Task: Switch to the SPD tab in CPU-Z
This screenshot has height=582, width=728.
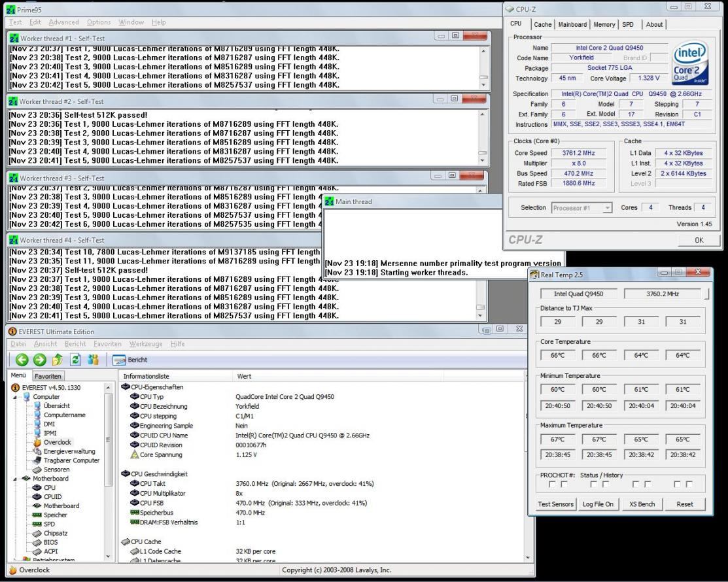Action: tap(628, 25)
